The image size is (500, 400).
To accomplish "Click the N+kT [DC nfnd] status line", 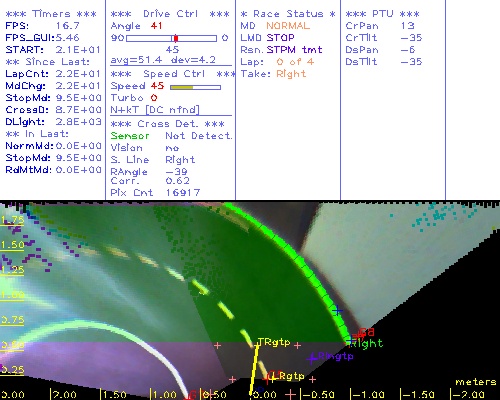I will pos(155,110).
